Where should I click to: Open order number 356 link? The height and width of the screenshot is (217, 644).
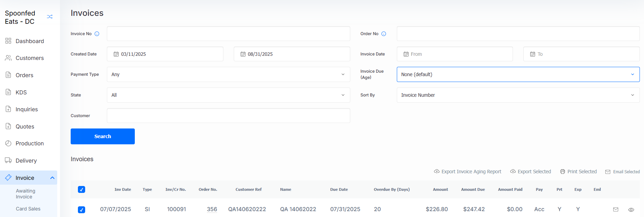[x=212, y=209]
